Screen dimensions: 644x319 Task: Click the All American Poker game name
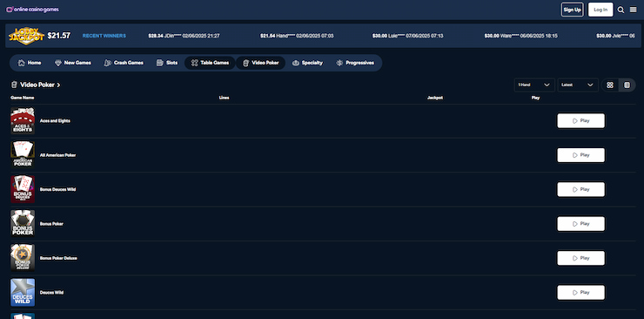click(58, 155)
